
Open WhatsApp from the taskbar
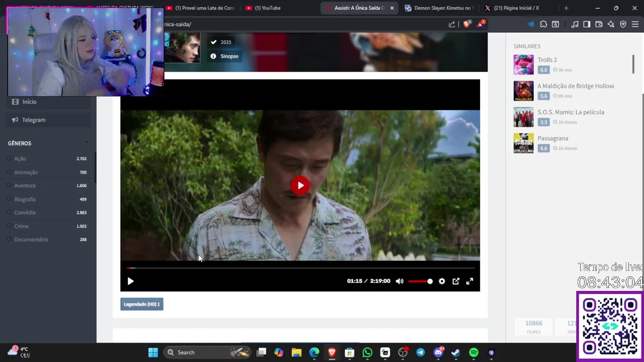click(367, 352)
